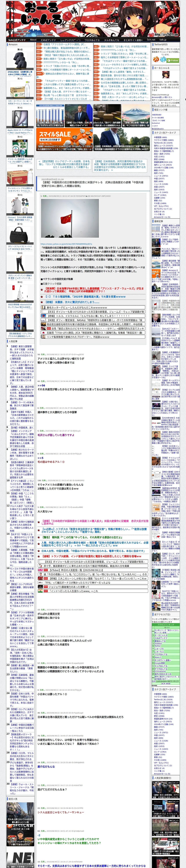Open the About navigation item
Image resolution: width=186 pixels, height=868 pixels.
click(x=33, y=40)
